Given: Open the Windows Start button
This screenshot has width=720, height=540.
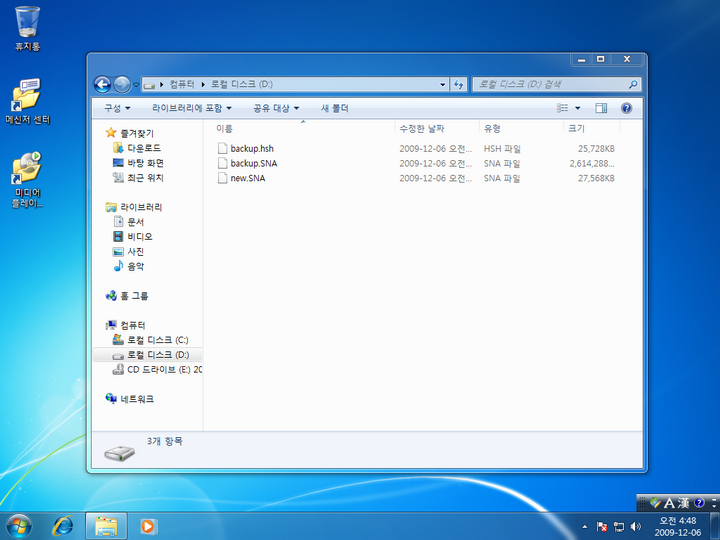Looking at the screenshot, I should point(19,526).
